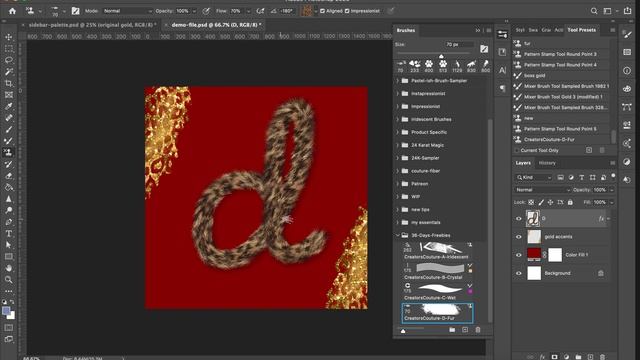Select the Brush tool in toolbar
The image size is (640, 360).
(9, 129)
